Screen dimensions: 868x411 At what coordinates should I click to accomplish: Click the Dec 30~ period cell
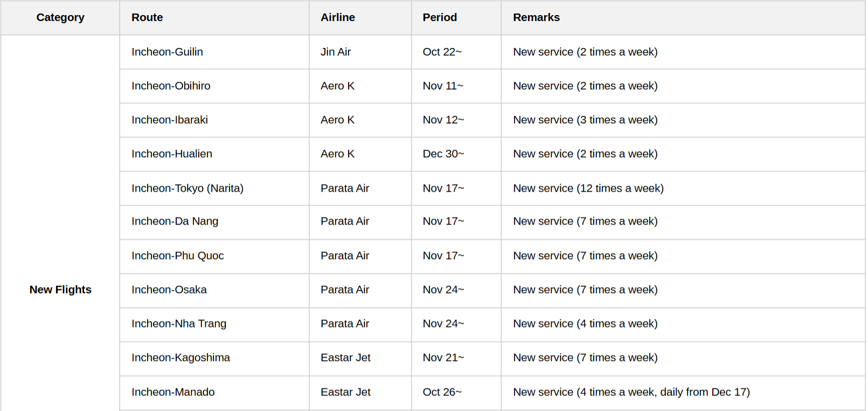tap(443, 154)
